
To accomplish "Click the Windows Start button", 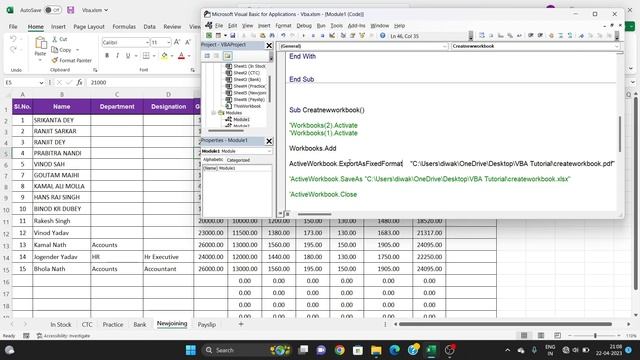I will (191, 350).
